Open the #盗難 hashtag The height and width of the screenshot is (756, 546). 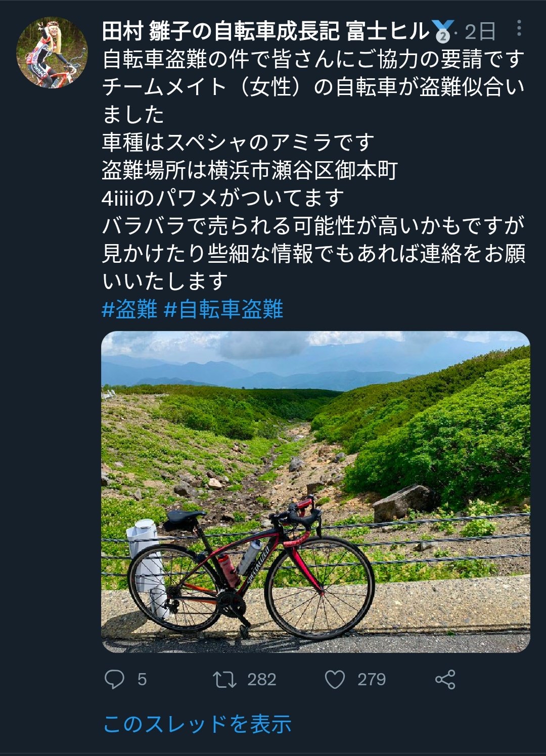click(130, 309)
